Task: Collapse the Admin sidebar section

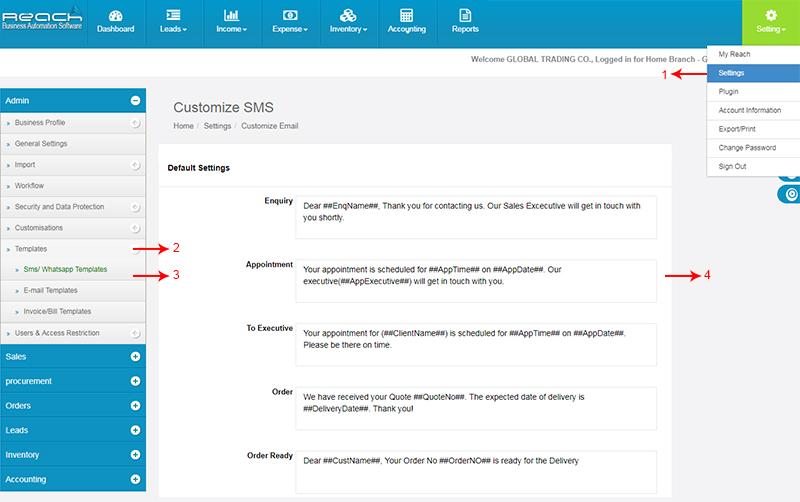Action: point(135,101)
